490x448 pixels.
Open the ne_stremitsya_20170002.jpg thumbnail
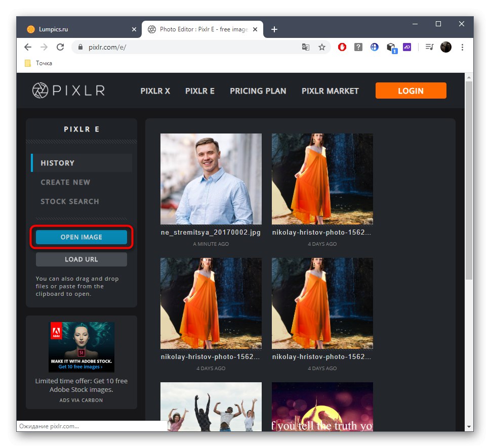(x=211, y=179)
